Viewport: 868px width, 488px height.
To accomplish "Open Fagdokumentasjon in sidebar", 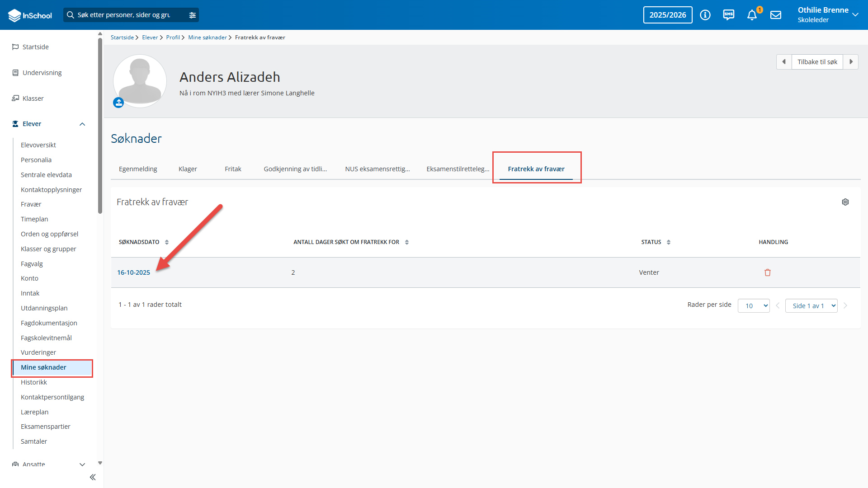I will coord(49,323).
